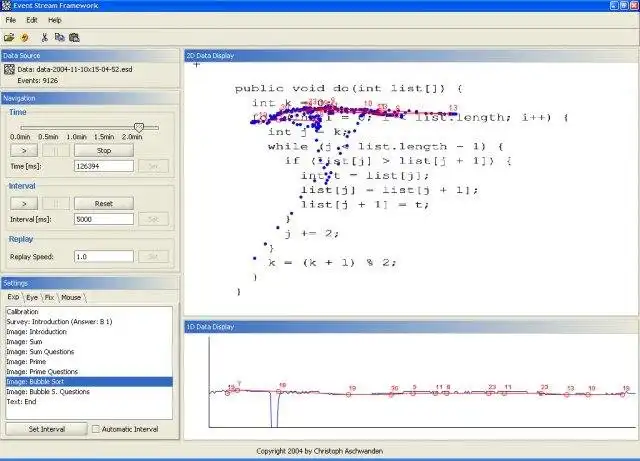Click the Navigation panel header

click(90, 98)
